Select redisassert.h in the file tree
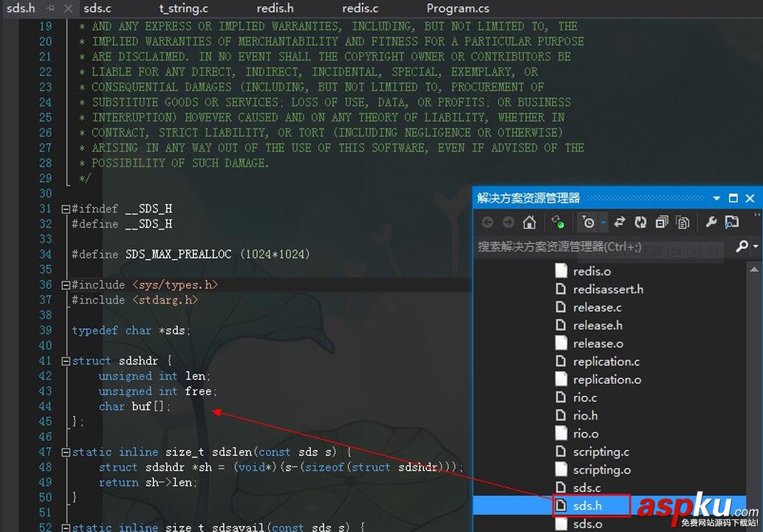 coord(609,289)
